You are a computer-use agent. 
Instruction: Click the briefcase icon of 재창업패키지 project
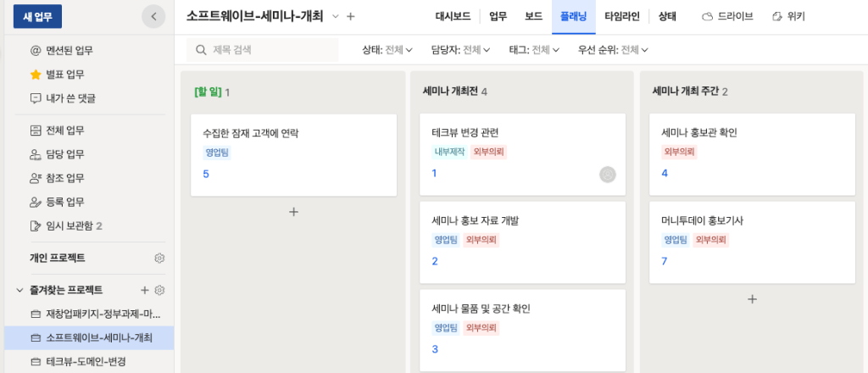coord(36,315)
